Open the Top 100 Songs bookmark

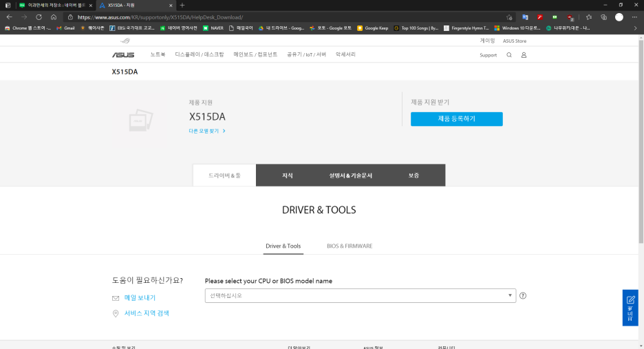point(416,28)
